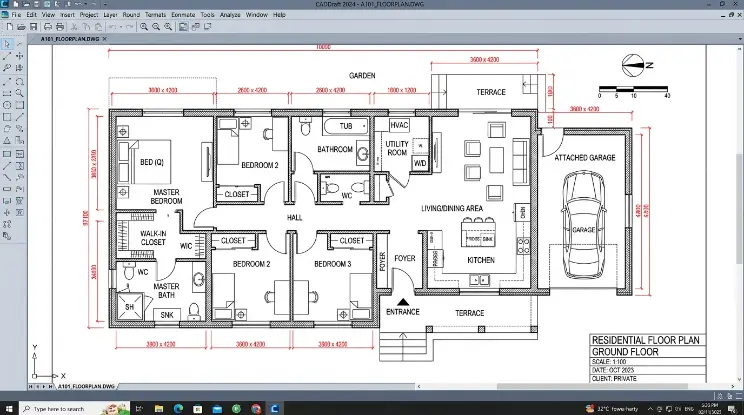
Task: Click the last layout tab navigation arrow
Action: [x=50, y=387]
